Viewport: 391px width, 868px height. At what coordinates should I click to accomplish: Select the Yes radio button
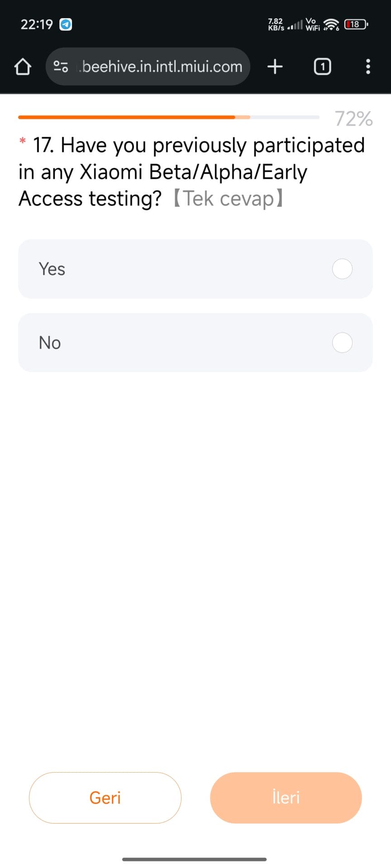(x=342, y=269)
